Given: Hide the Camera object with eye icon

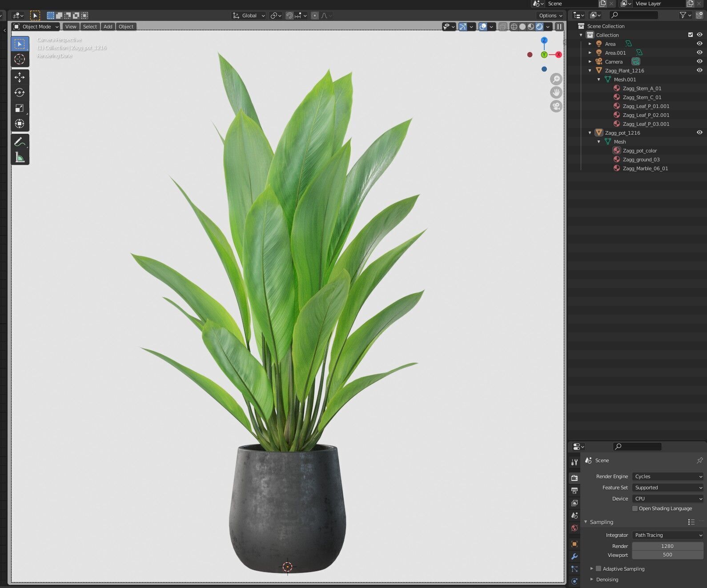Looking at the screenshot, I should [x=699, y=61].
